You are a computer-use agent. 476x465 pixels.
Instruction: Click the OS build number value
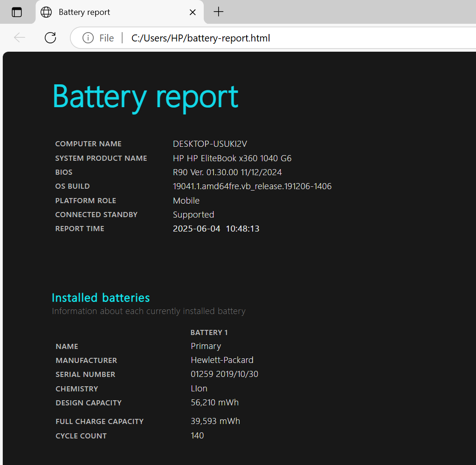coord(252,186)
